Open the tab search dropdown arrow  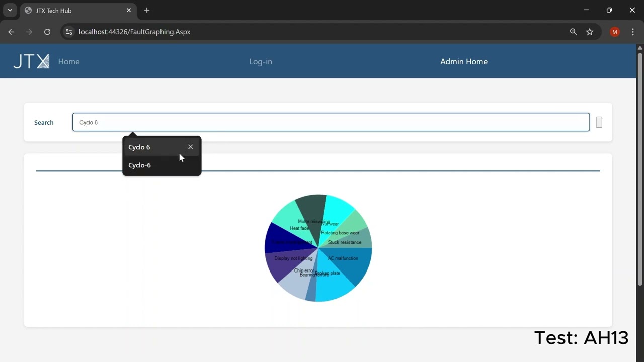click(x=10, y=10)
